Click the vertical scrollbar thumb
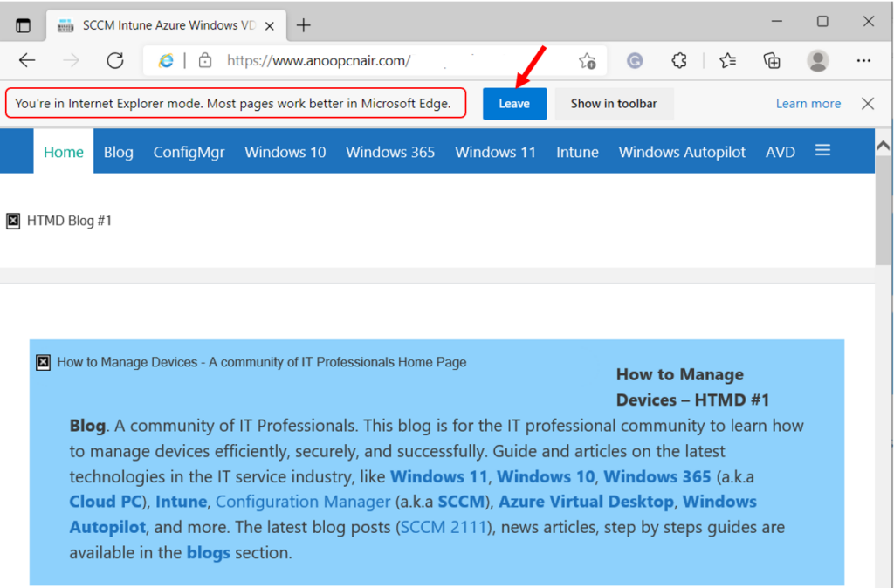The width and height of the screenshot is (894, 588). coord(884,211)
